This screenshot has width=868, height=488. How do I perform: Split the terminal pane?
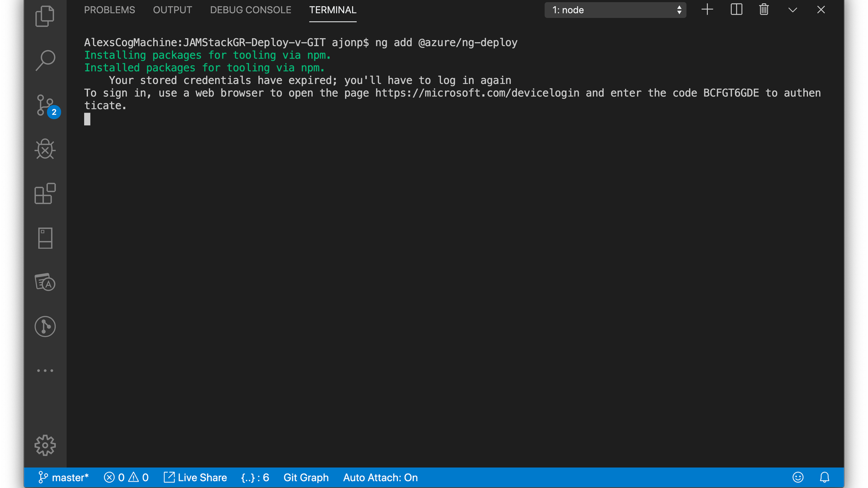point(736,9)
